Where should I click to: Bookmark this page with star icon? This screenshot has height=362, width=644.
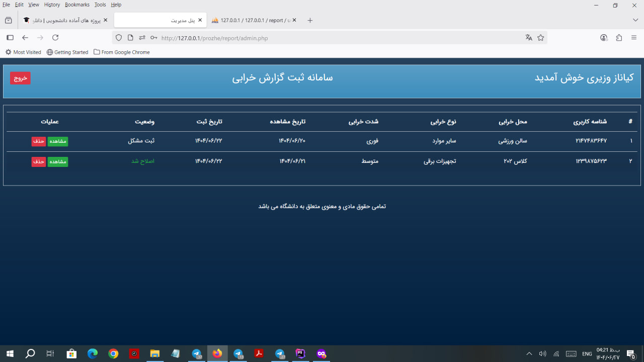click(x=541, y=38)
